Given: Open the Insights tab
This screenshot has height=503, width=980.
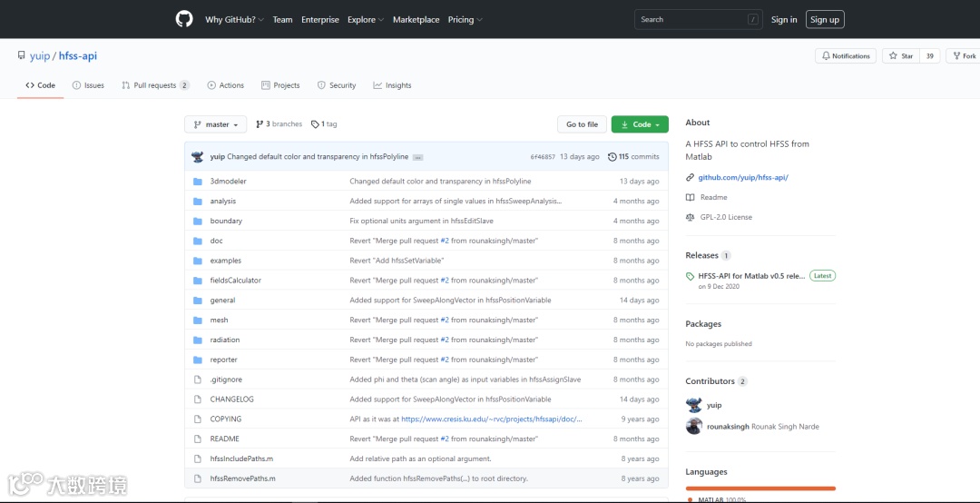Looking at the screenshot, I should (393, 85).
